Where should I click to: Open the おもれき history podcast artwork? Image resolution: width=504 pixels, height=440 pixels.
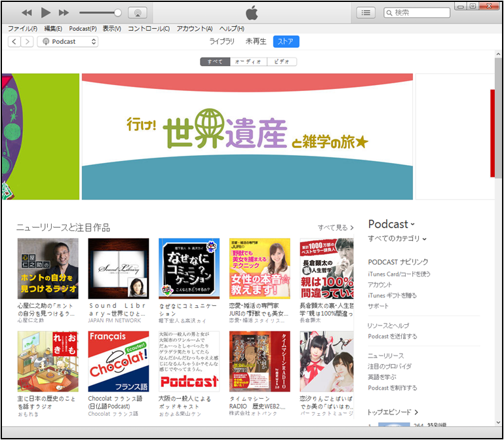tap(48, 361)
